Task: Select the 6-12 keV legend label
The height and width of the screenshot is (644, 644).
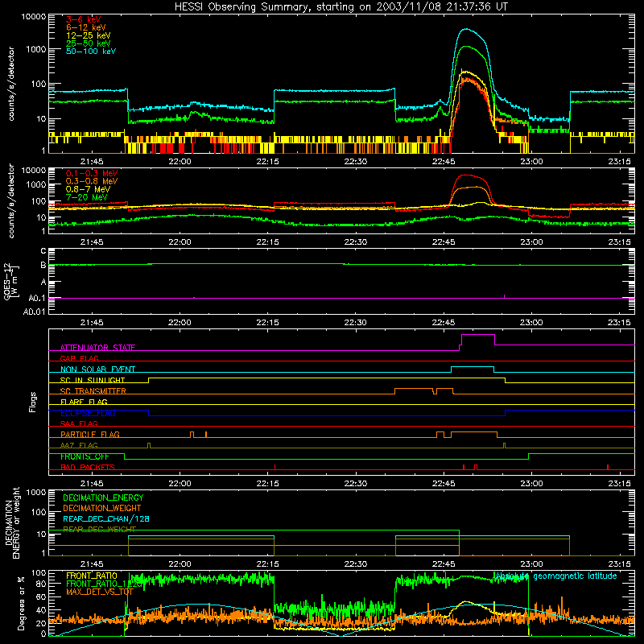Action: pyautogui.click(x=85, y=27)
